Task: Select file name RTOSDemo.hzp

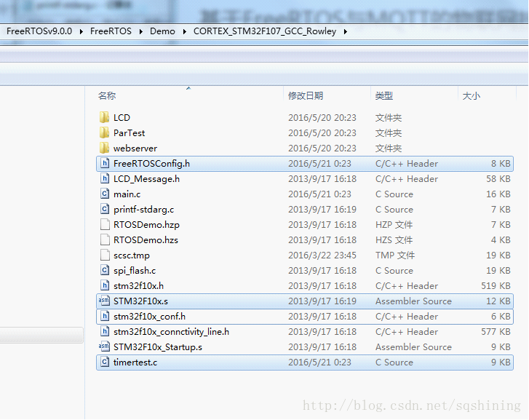Action: coord(146,224)
